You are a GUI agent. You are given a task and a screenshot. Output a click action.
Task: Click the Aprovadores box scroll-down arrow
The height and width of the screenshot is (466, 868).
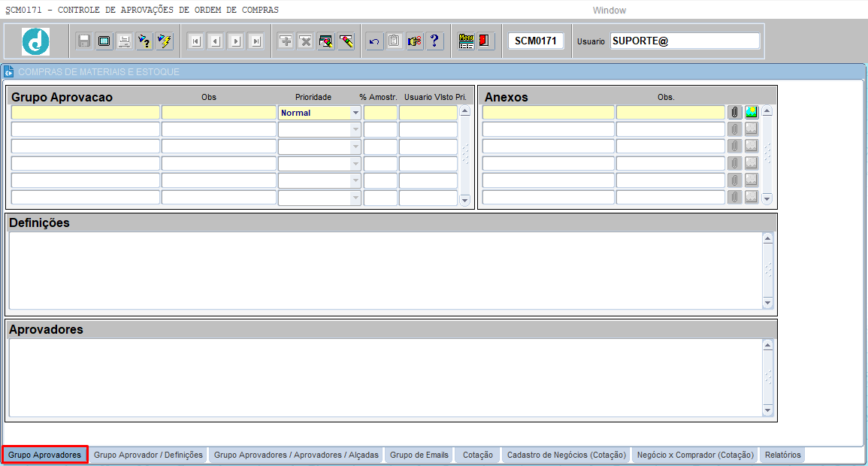click(768, 410)
